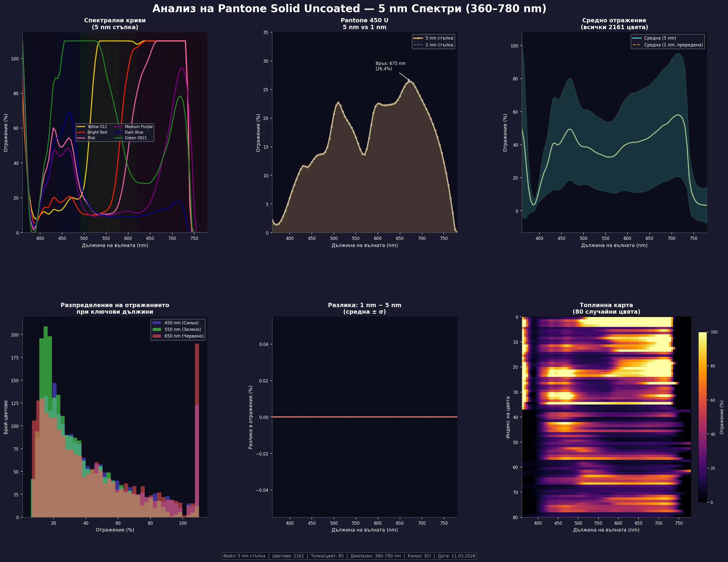728x562 pixels.
Task: Click "Файл: 5 nm стъпка" in the footer
Action: pyautogui.click(x=244, y=556)
